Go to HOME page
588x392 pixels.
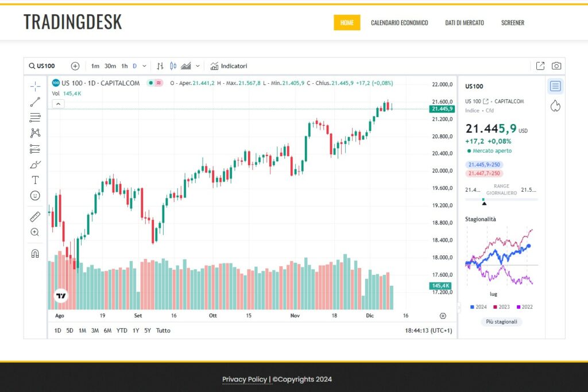[x=347, y=22]
